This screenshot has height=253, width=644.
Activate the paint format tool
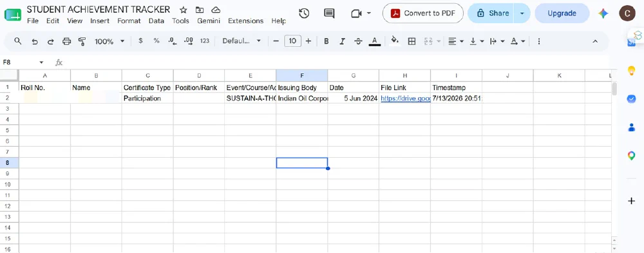pyautogui.click(x=82, y=41)
